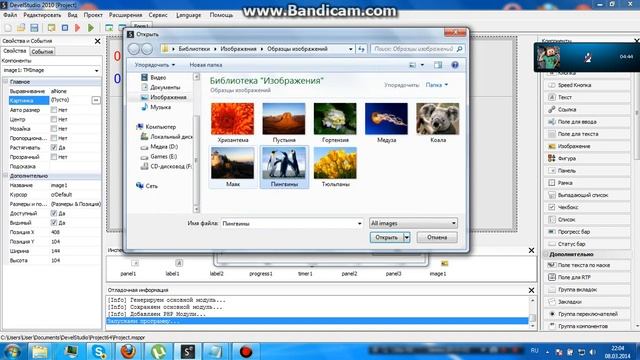Click back arrow in Open dialog
The height and width of the screenshot is (360, 640).
[134, 49]
